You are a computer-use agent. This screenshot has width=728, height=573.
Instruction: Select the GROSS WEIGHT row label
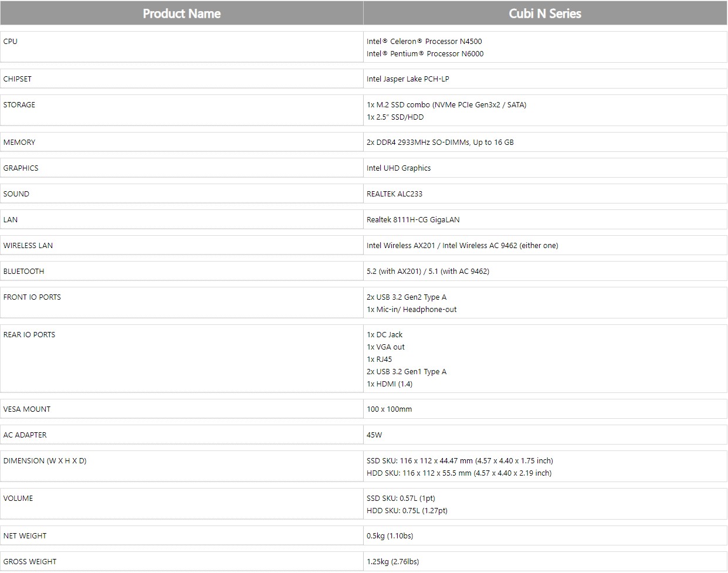[30, 562]
